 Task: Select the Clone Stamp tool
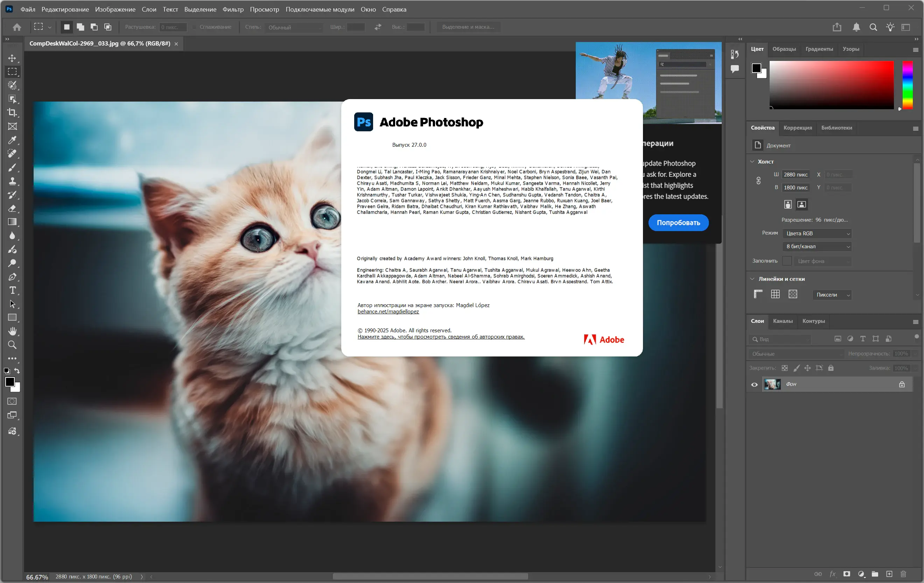pyautogui.click(x=12, y=181)
